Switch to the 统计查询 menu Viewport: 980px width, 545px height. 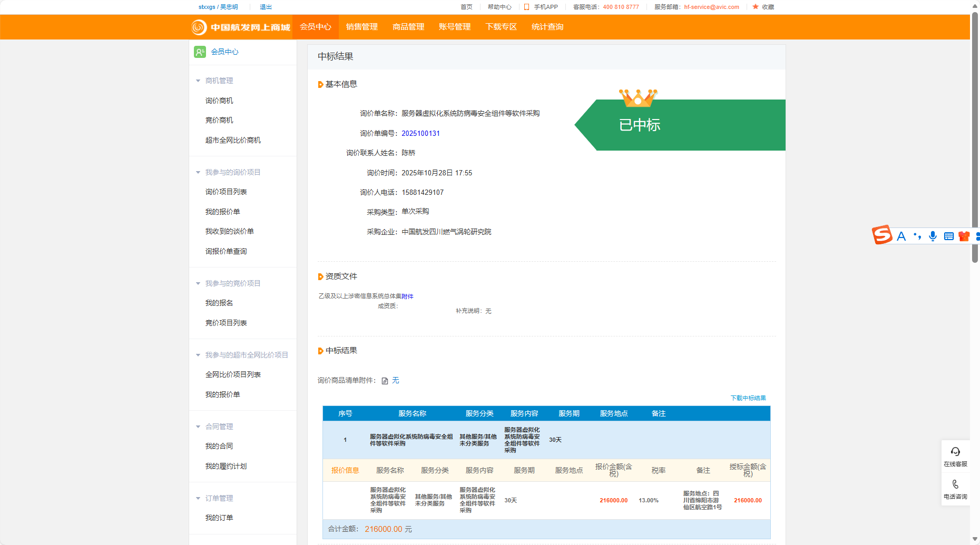tap(547, 27)
